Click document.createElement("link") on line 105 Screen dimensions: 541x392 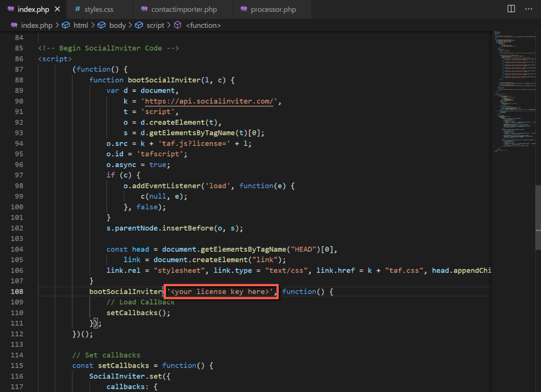point(218,260)
